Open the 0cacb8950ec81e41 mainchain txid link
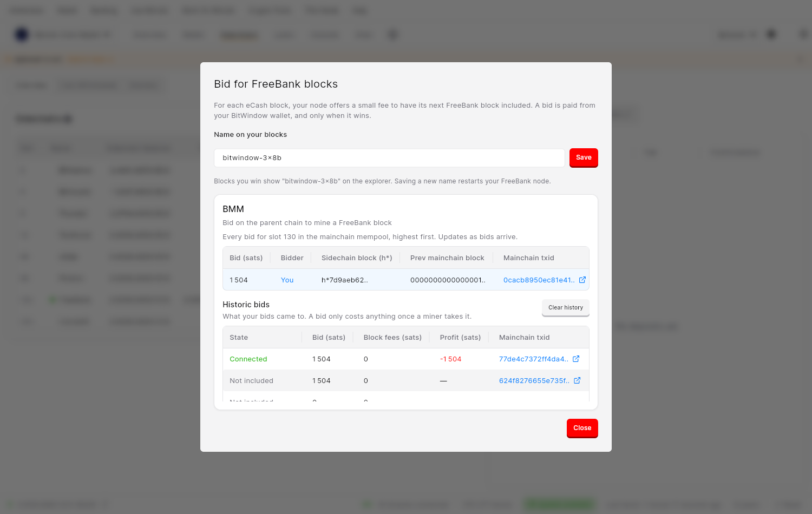 (539, 280)
